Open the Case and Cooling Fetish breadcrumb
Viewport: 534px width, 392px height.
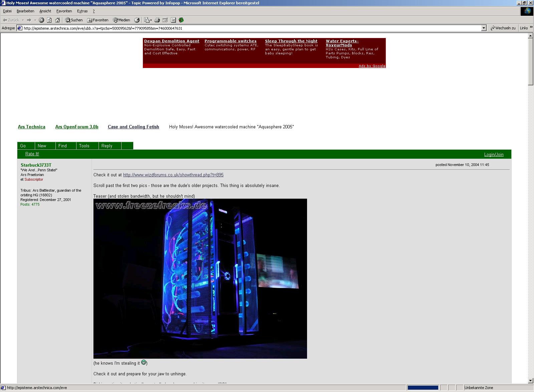point(133,127)
